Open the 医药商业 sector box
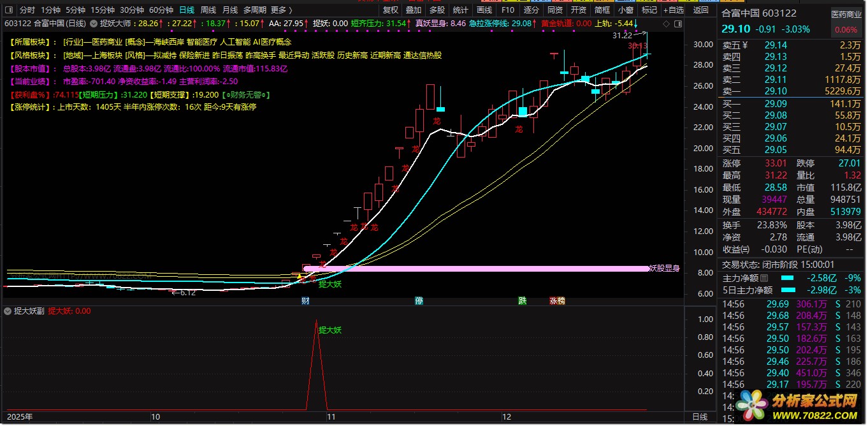 click(x=845, y=21)
